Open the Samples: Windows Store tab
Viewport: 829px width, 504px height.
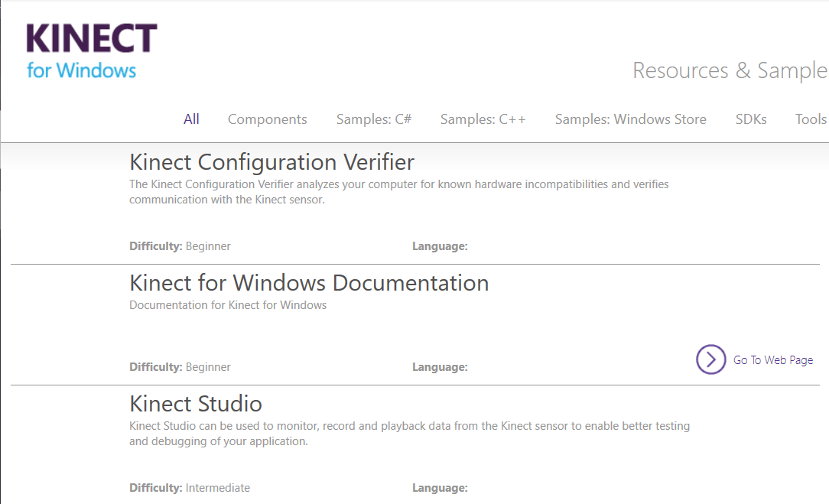(630, 119)
